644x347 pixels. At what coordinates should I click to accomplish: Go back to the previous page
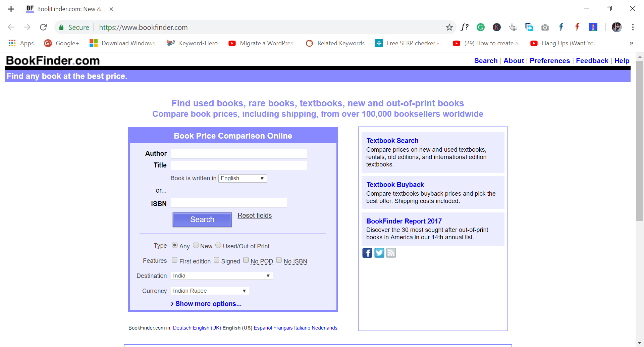[x=11, y=27]
